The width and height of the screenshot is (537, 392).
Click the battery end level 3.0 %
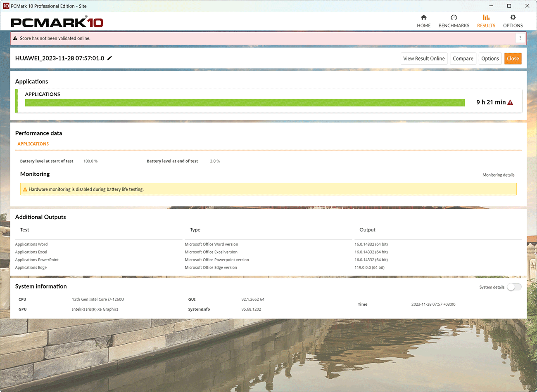pyautogui.click(x=215, y=161)
